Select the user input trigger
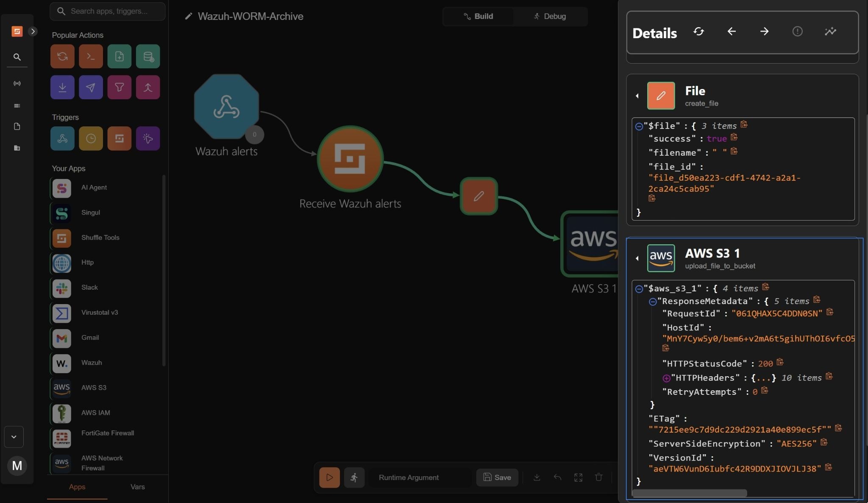 [x=148, y=139]
